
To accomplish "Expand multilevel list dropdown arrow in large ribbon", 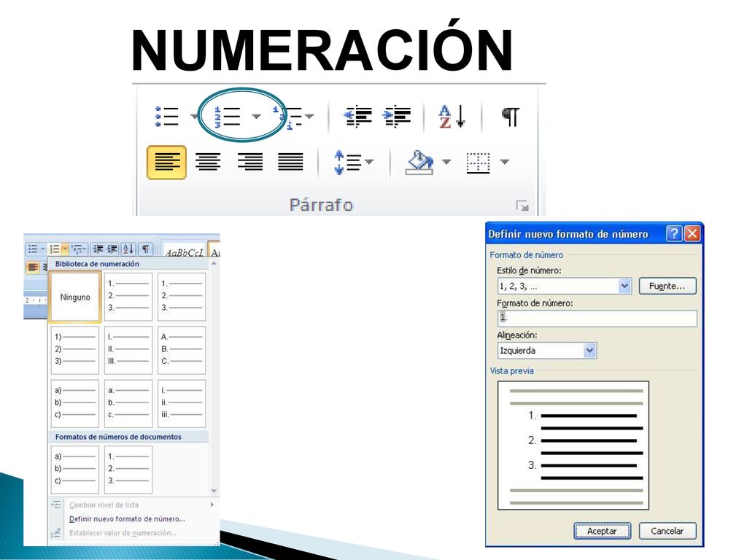I will [309, 116].
